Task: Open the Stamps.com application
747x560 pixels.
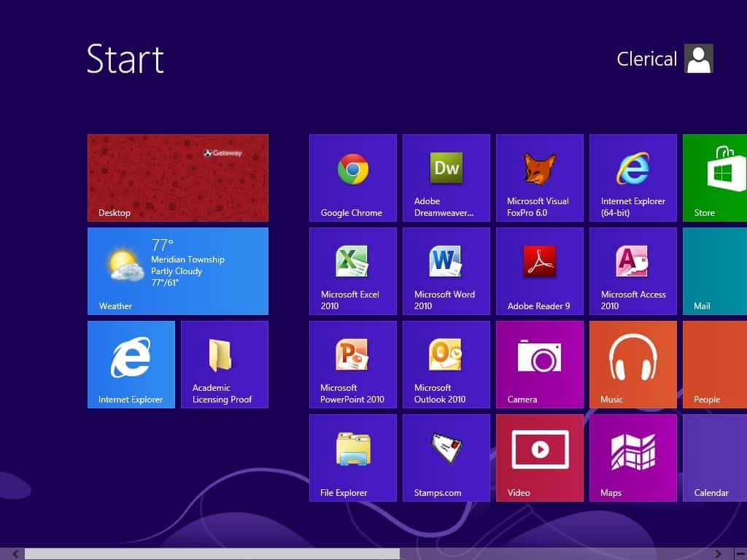Action: (446, 457)
